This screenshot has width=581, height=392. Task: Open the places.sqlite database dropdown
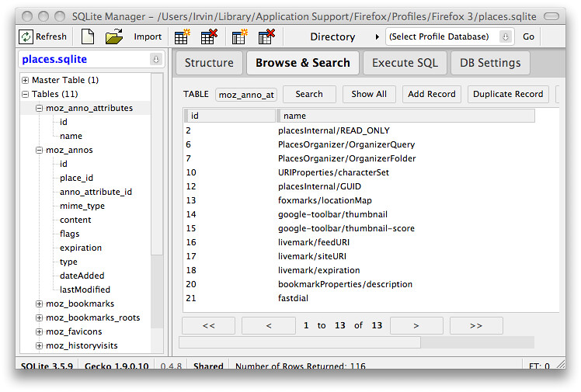(91, 59)
